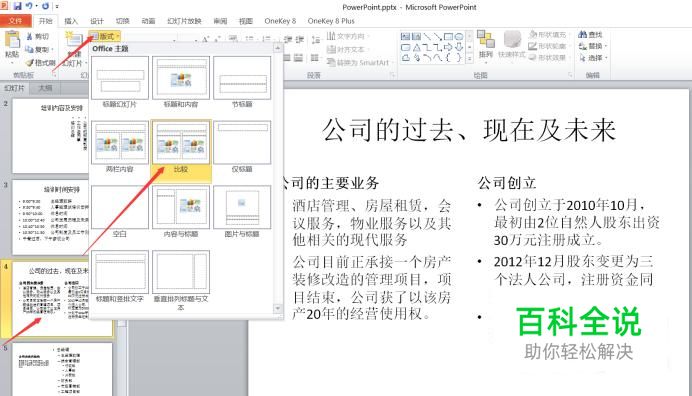692x396 pixels.
Task: Click the Copy (复制) icon
Action: [30, 49]
